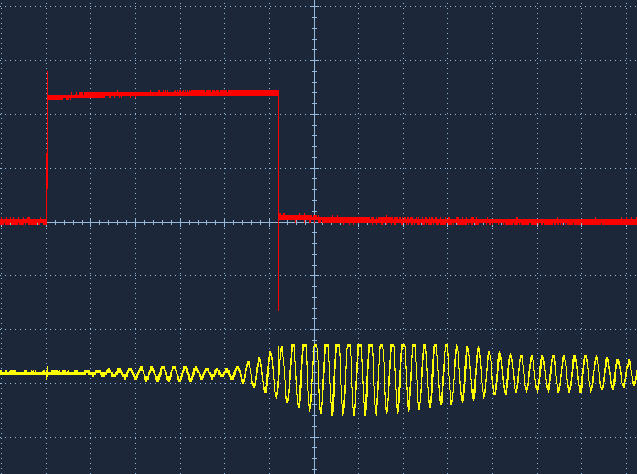Screen dimensions: 637x474
Task: Click the top-right corner of the red pulse
Action: 277,92
